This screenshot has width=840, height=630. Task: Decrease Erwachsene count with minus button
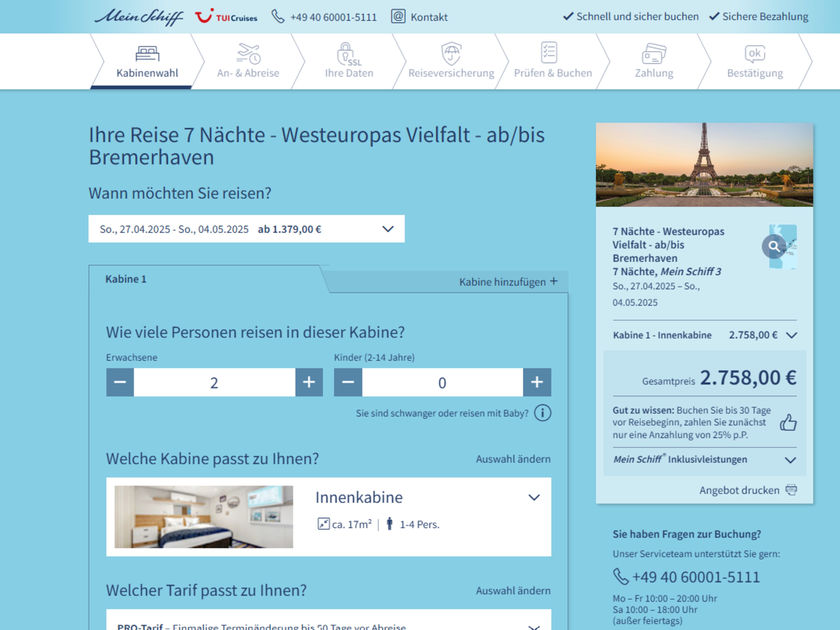tap(120, 382)
